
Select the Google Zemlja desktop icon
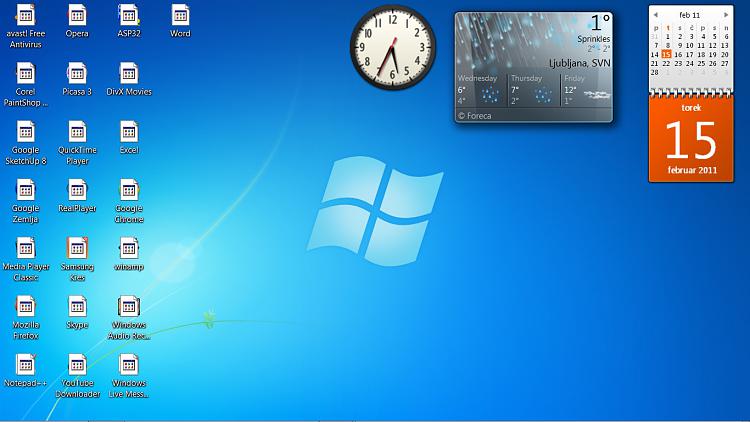[25, 201]
